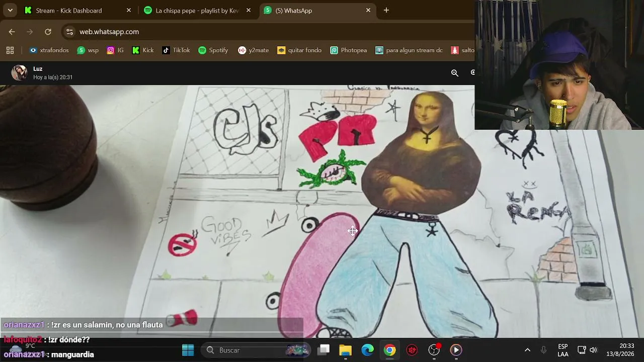Open the Spotify bookmark
Image resolution: width=644 pixels, height=362 pixels.
coord(213,50)
